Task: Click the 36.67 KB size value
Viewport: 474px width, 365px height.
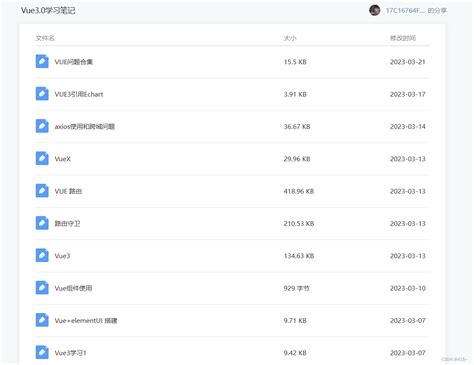Action: [297, 127]
